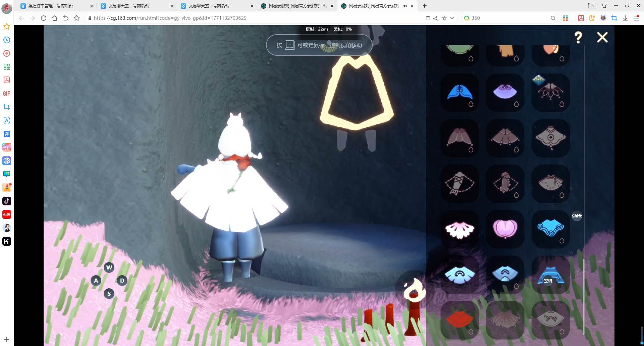Mute audio on the active tab
This screenshot has width=644, height=346.
click(405, 6)
